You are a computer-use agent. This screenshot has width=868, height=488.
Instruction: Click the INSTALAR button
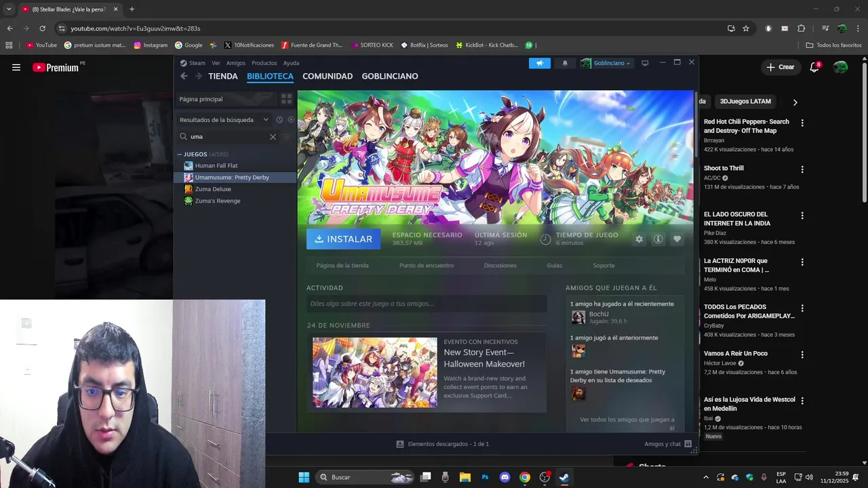tap(343, 239)
